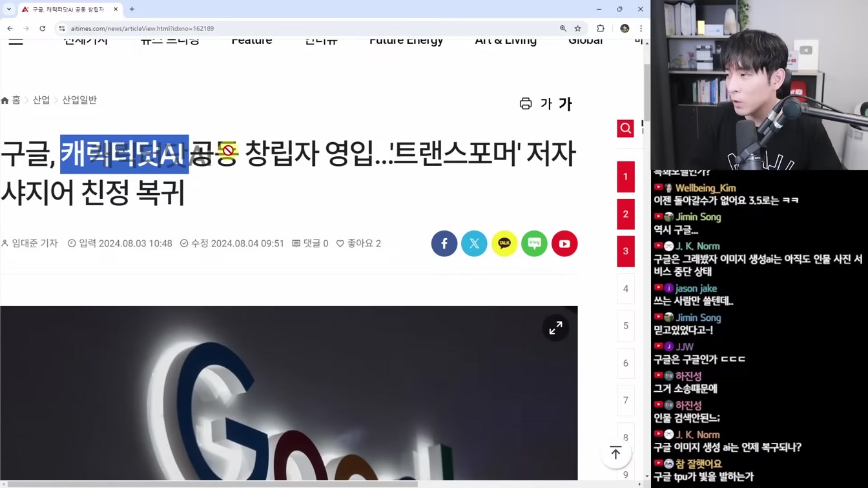Image resolution: width=868 pixels, height=488 pixels.
Task: Click chat message 그거 소송때문에
Action: (x=686, y=389)
